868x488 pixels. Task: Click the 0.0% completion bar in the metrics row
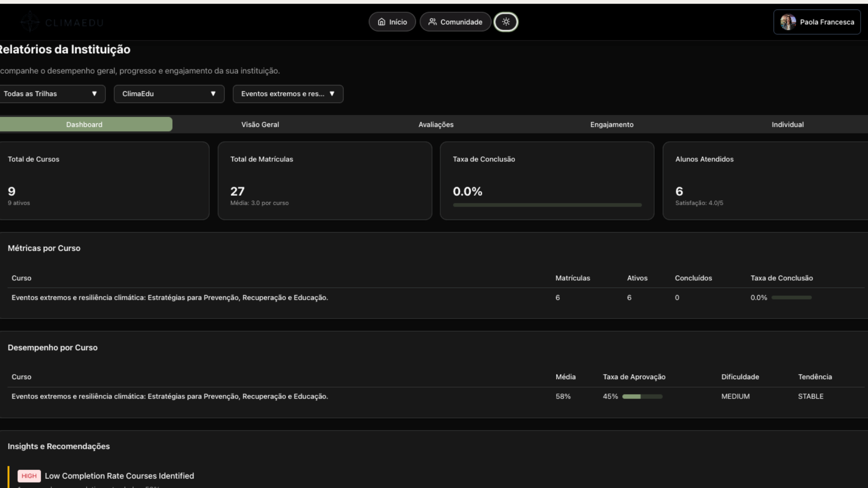click(x=791, y=298)
